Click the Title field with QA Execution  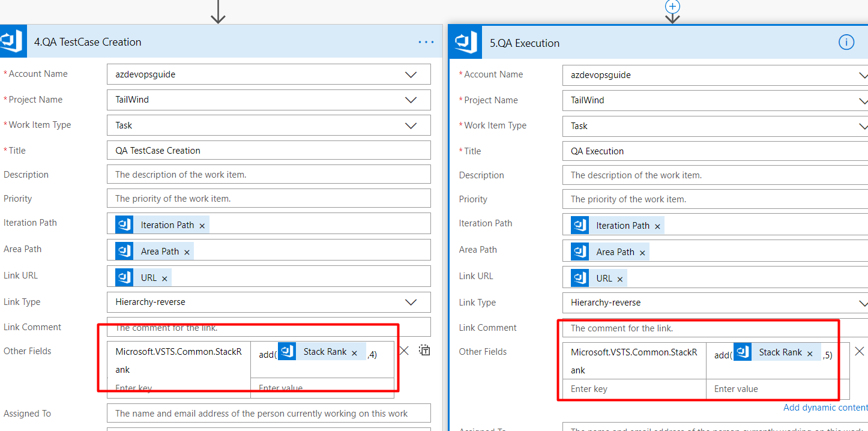[716, 151]
